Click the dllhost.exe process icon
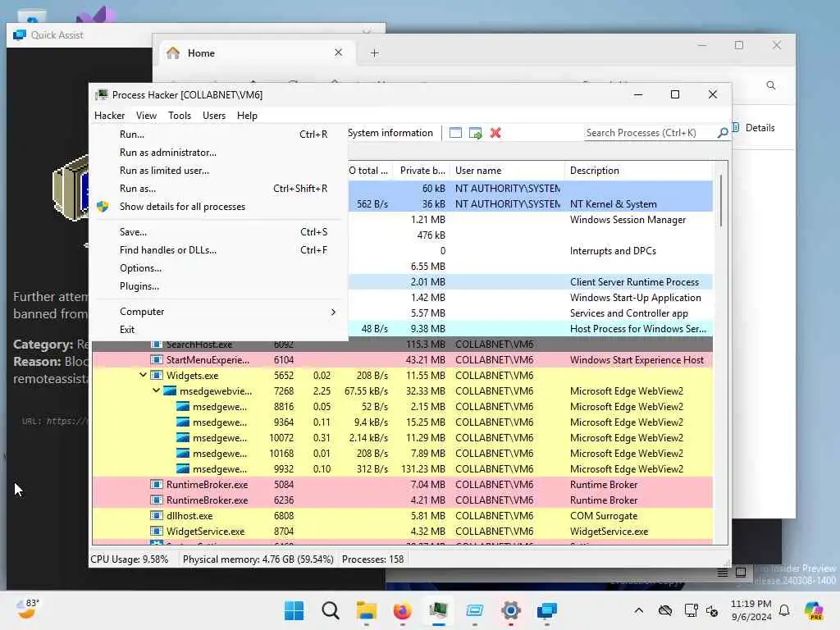840x630 pixels. pos(156,516)
